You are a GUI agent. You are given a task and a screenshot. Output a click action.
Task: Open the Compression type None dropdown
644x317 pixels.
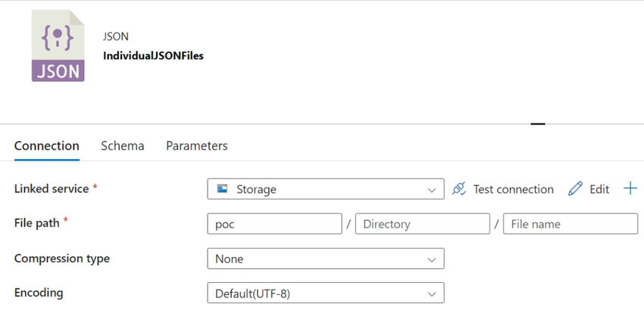[326, 259]
